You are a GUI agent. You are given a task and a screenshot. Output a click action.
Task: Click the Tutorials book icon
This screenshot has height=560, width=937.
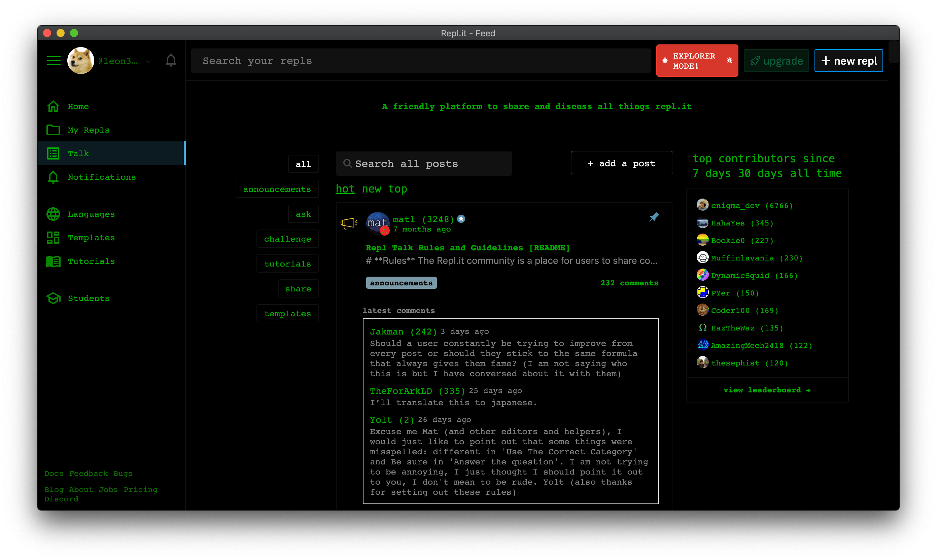(x=53, y=261)
